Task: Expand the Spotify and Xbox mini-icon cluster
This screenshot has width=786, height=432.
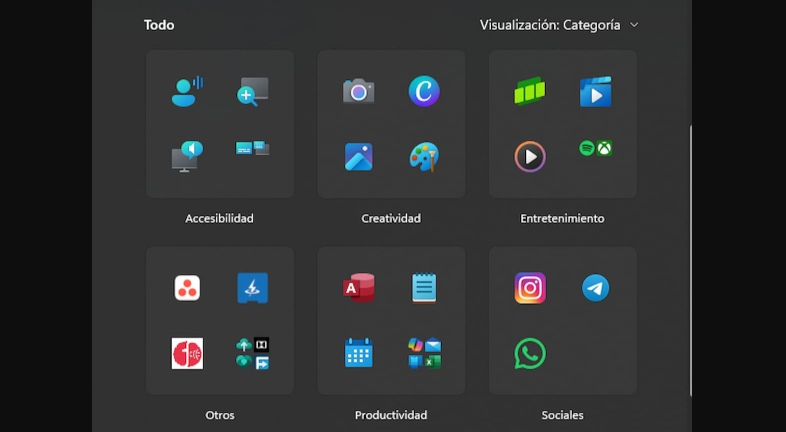Action: pyautogui.click(x=596, y=149)
